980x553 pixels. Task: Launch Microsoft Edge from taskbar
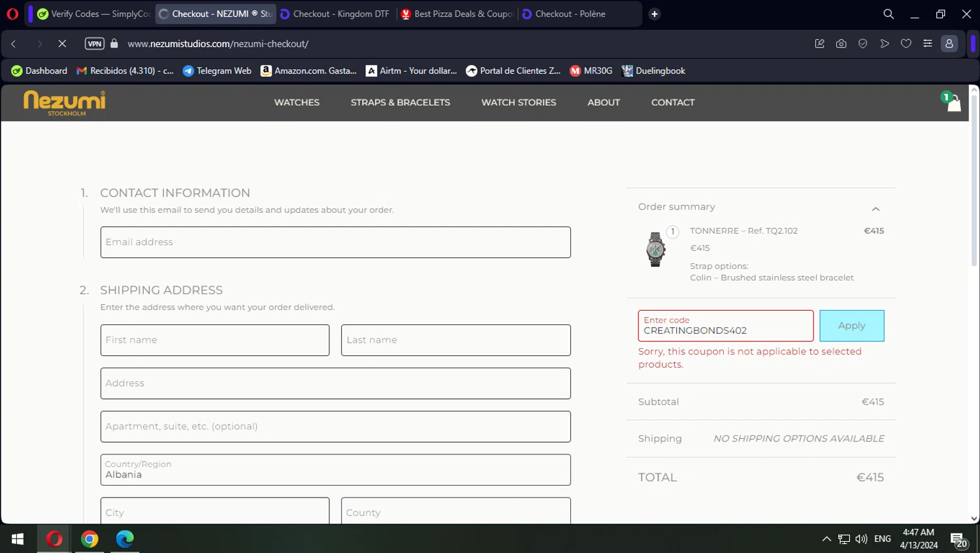coord(125,539)
